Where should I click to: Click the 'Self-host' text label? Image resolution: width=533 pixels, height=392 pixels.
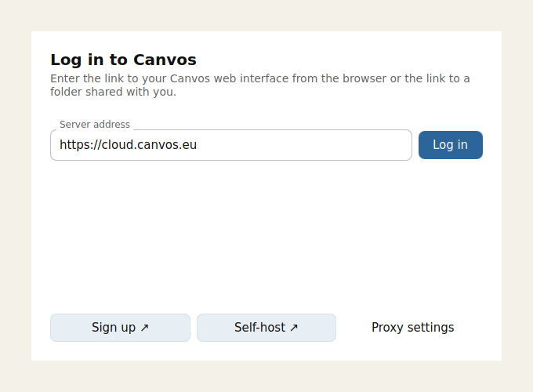(x=259, y=328)
